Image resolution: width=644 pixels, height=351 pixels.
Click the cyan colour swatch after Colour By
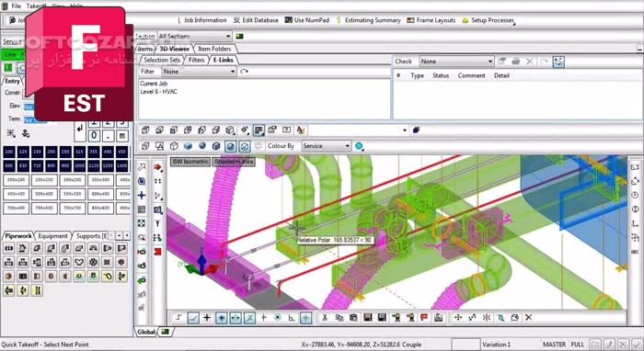[x=359, y=146]
